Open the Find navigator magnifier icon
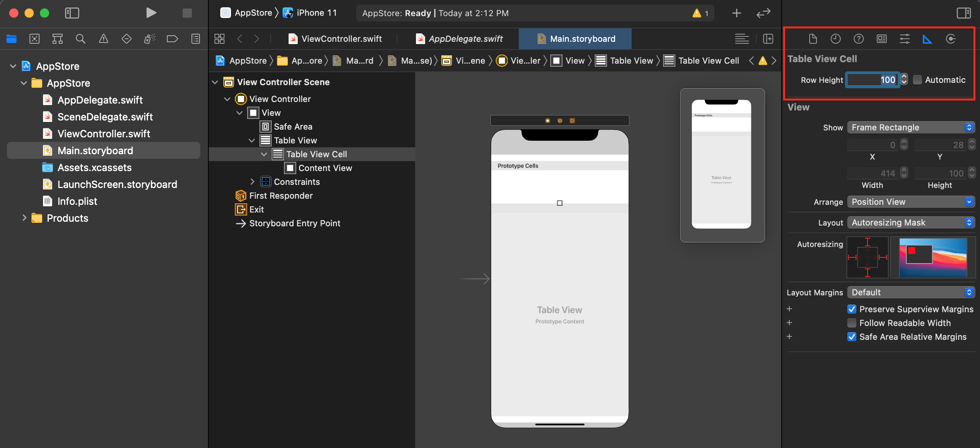980x448 pixels. [80, 39]
